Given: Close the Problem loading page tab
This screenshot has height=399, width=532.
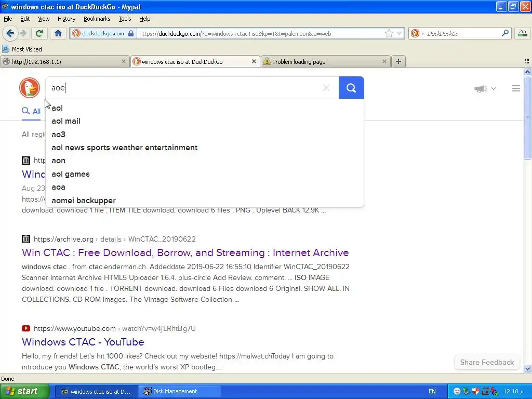Looking at the screenshot, I should pyautogui.click(x=384, y=61).
